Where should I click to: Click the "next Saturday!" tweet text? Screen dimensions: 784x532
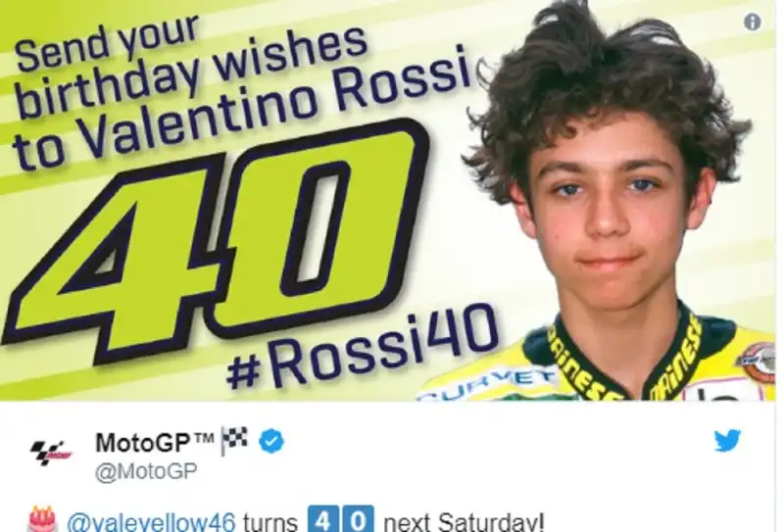[463, 522]
